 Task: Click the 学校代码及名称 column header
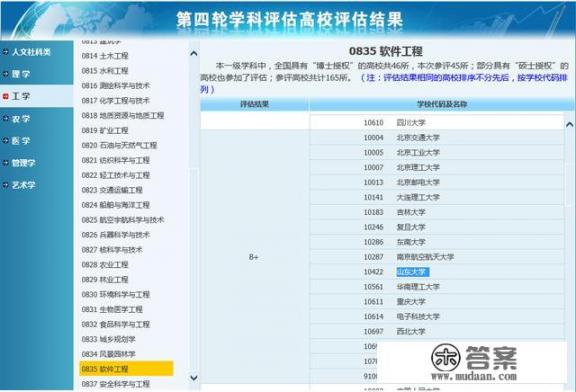tap(442, 104)
